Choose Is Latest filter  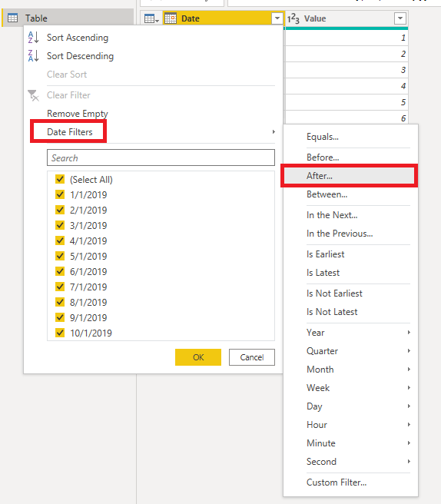point(323,273)
